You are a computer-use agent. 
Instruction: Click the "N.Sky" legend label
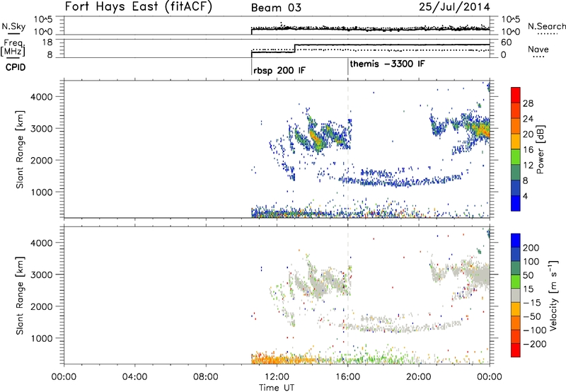(13, 26)
